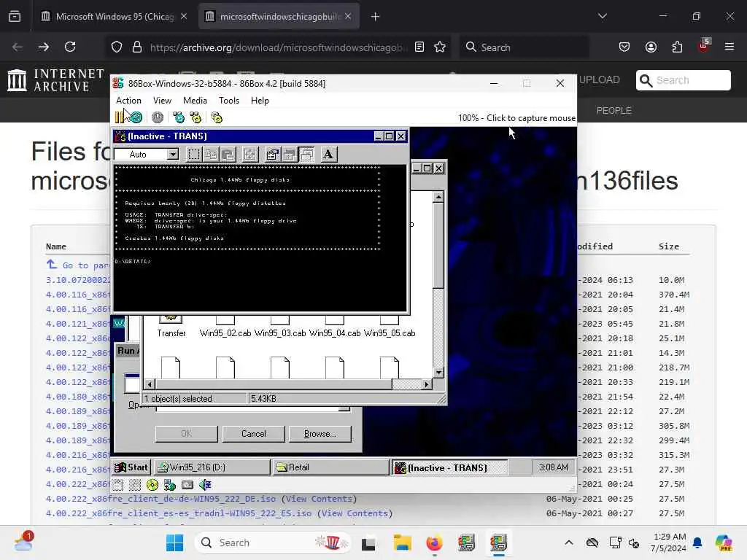
Task: Bookmark page with star icon
Action: [x=440, y=47]
